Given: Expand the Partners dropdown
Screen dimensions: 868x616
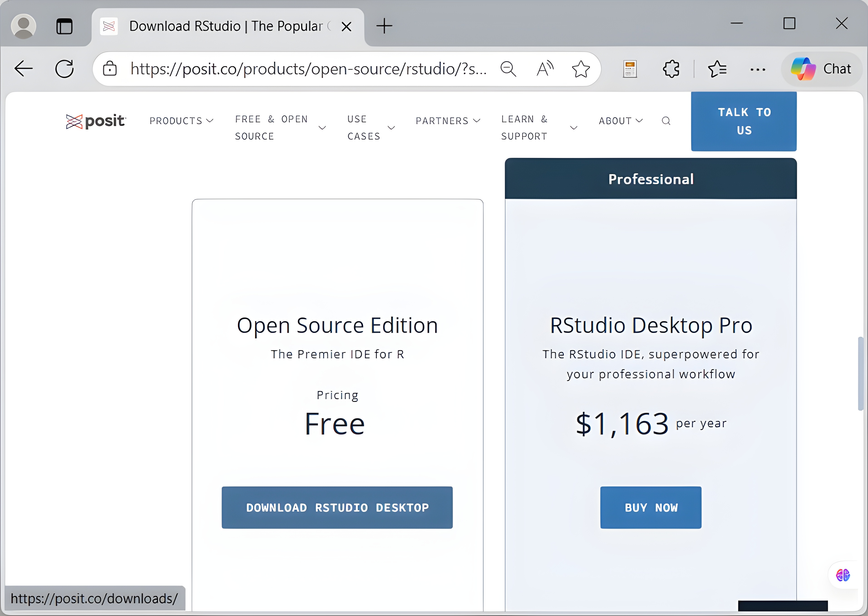Looking at the screenshot, I should click(448, 121).
